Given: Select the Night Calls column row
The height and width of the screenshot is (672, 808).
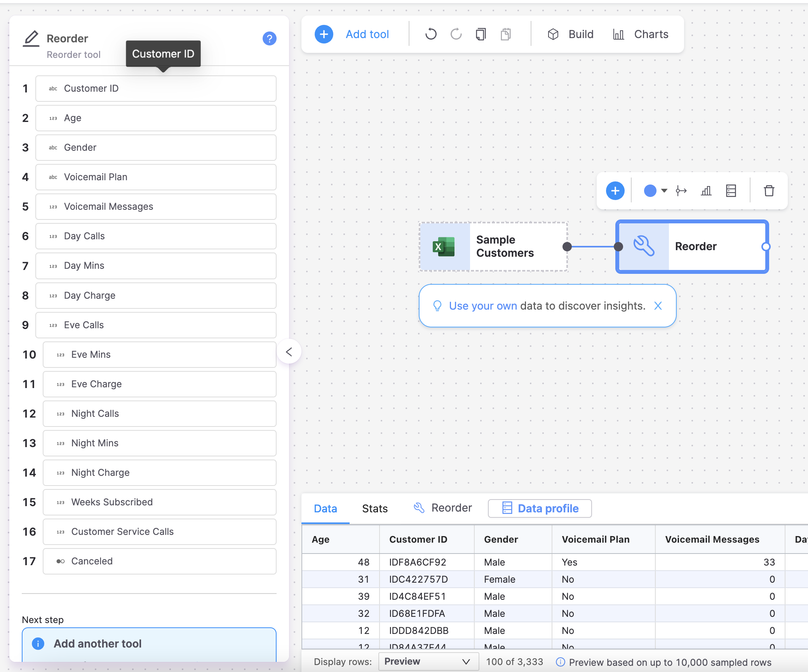Looking at the screenshot, I should coord(160,414).
